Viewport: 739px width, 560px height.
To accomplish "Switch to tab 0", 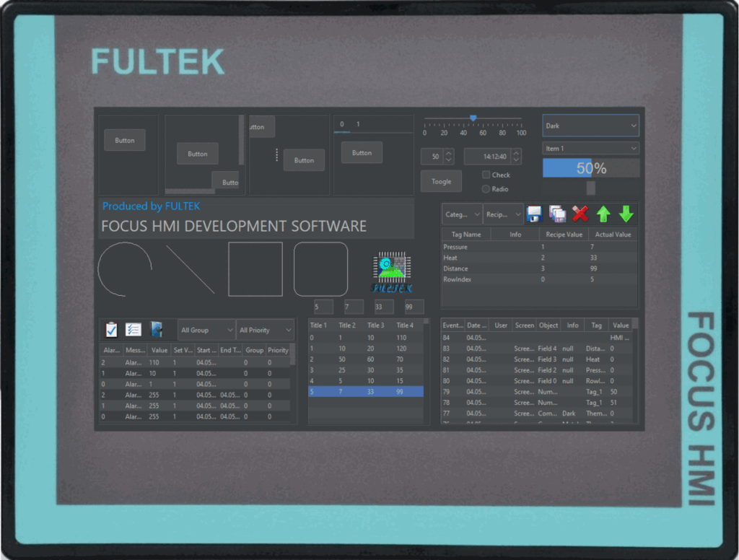I will [341, 123].
